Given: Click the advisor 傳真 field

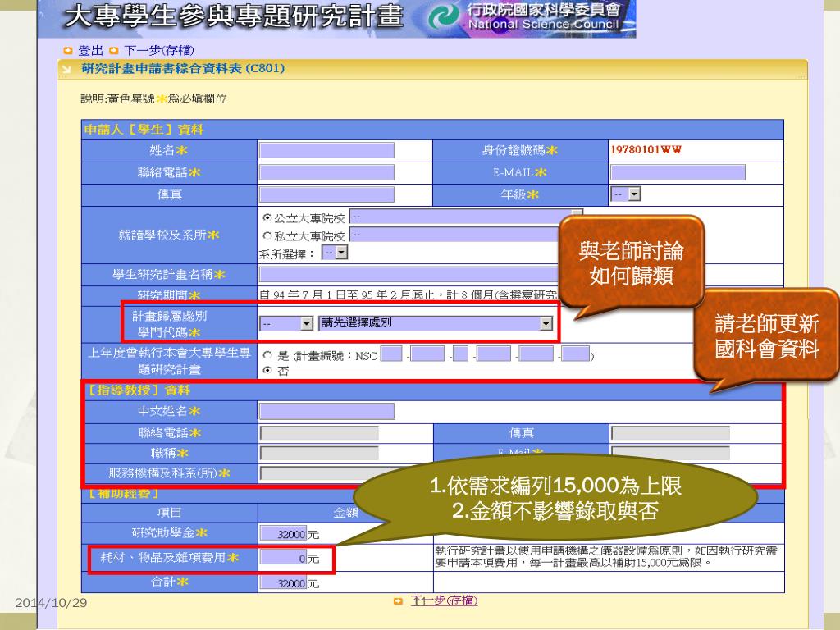Looking at the screenshot, I should click(x=671, y=433).
